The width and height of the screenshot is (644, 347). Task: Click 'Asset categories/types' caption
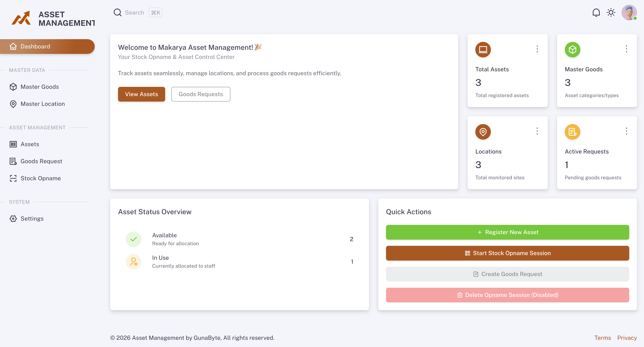tap(592, 95)
